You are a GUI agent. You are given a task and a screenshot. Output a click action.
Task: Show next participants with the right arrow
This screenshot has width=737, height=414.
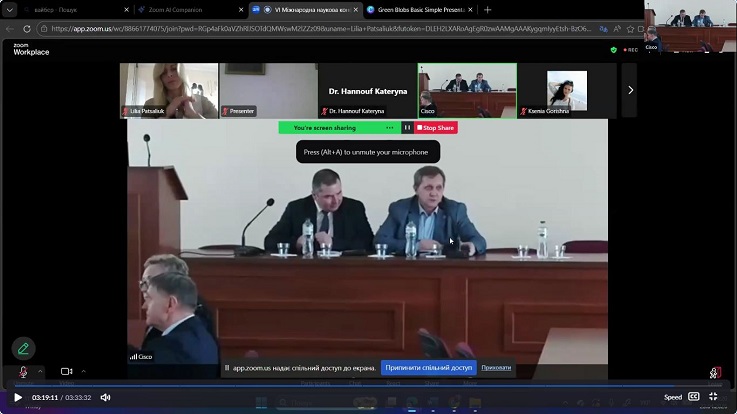tap(629, 90)
